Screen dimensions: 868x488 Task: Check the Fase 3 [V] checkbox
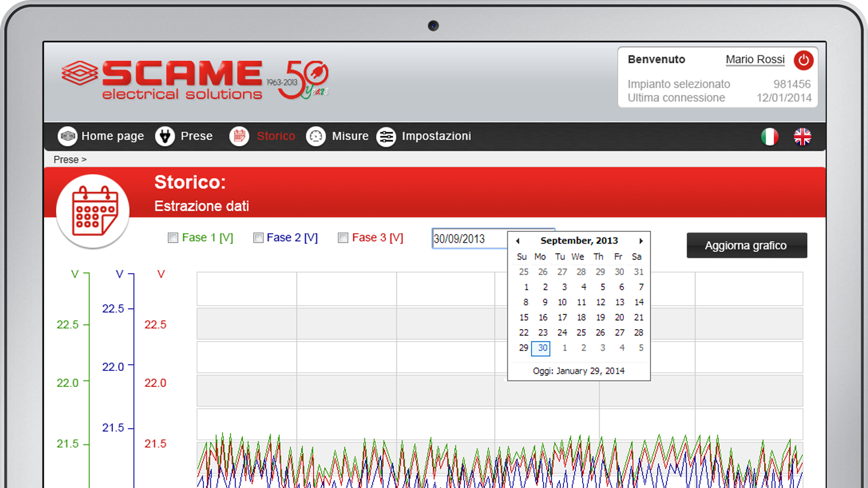343,238
